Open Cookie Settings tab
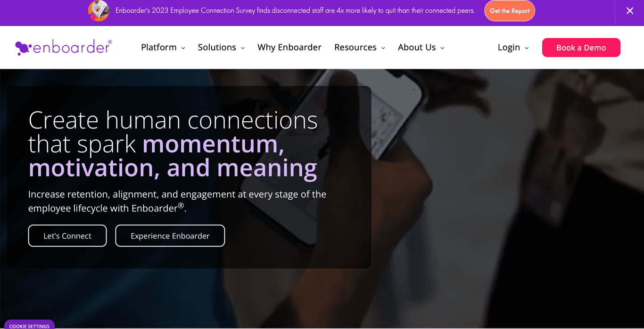The height and width of the screenshot is (329, 644). coord(29,325)
